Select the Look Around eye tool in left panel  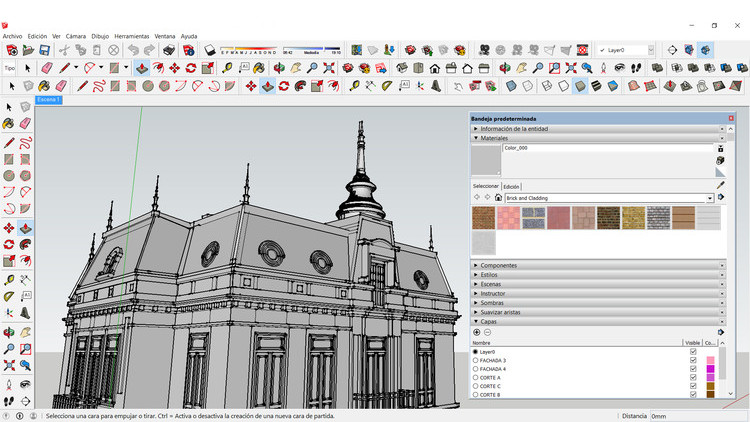pos(25,384)
